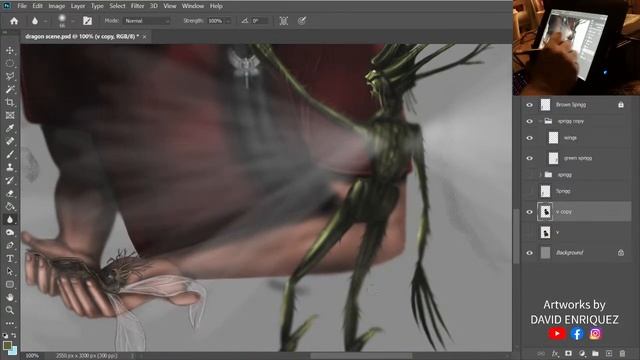Click the background color swatch
640x360 pixels.
click(13, 351)
